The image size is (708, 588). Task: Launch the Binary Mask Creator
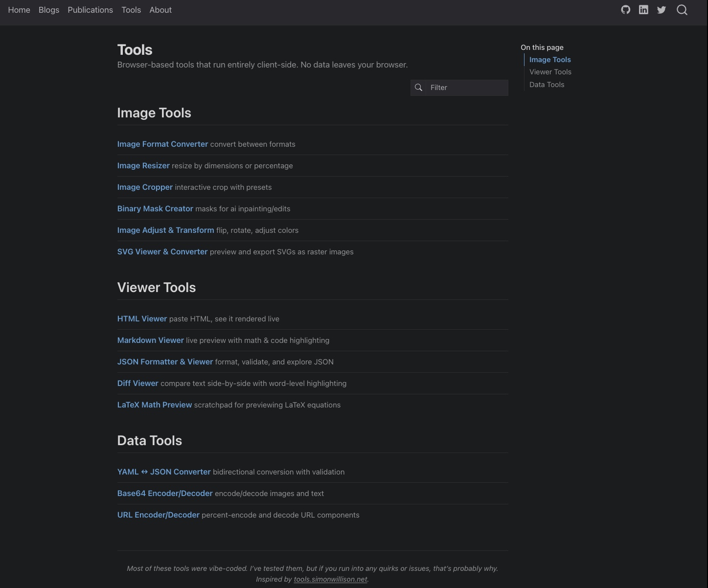(x=155, y=209)
